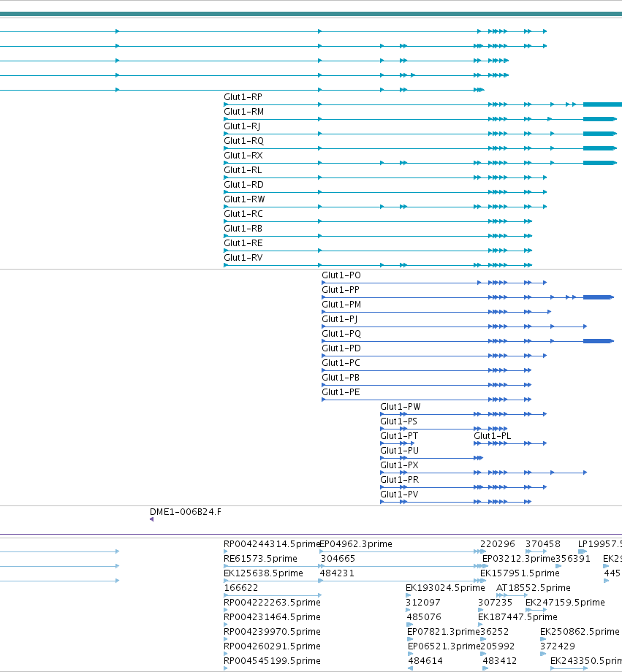
Task: Select the Glut1-RX transcript label
Action: 243,156
